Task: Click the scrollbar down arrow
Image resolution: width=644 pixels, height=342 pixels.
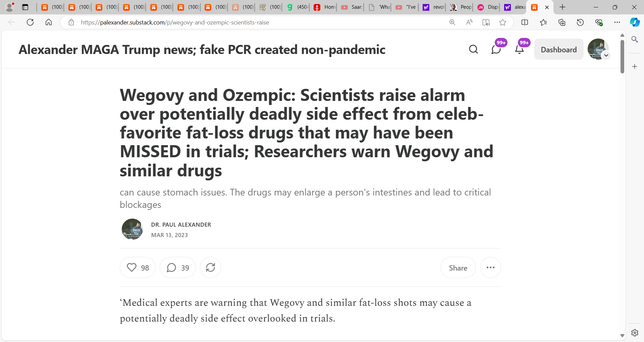Action: coord(622,335)
